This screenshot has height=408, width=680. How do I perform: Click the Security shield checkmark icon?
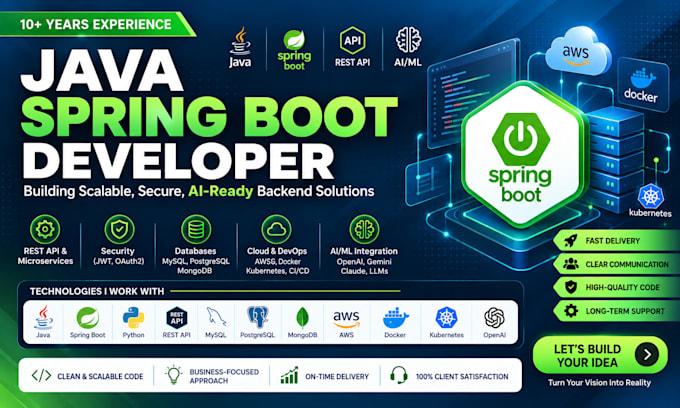[119, 229]
